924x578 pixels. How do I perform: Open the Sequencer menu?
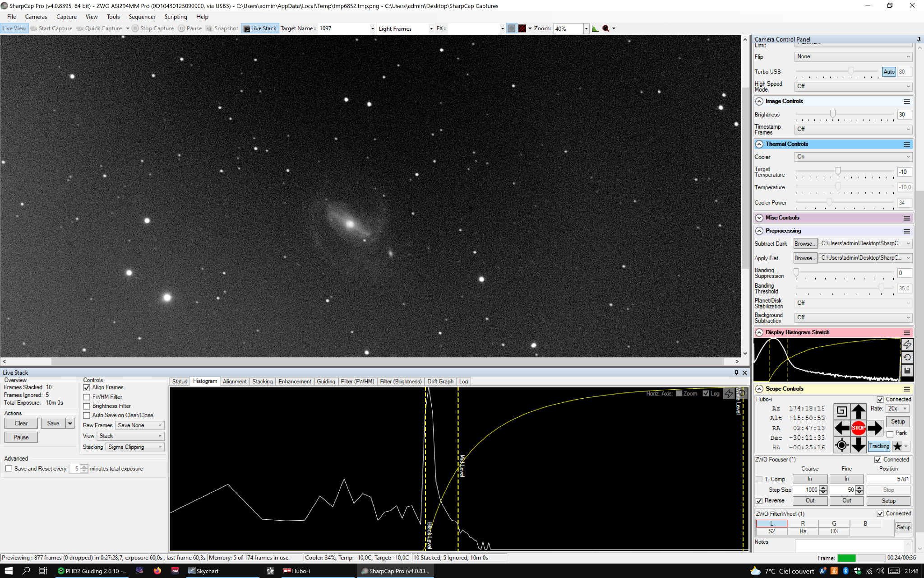point(142,17)
